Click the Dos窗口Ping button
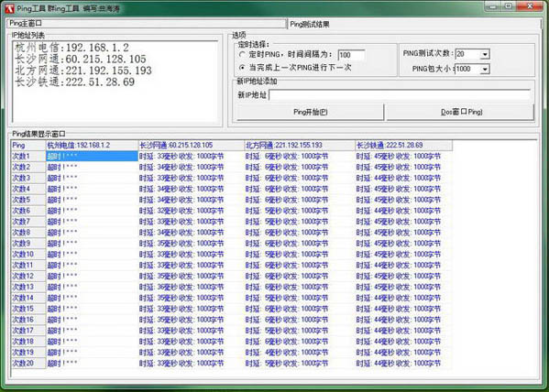Image resolution: width=549 pixels, height=392 pixels. [x=460, y=112]
